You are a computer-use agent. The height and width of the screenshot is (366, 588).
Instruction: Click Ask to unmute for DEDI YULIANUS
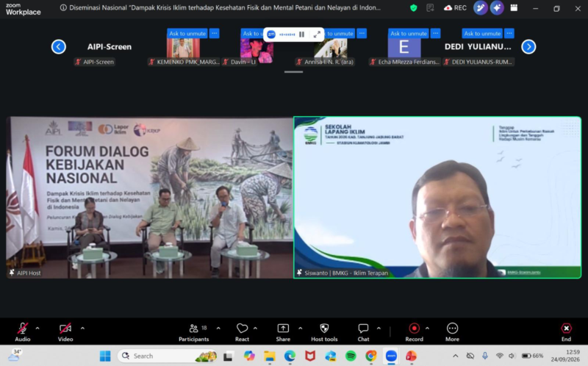point(482,33)
